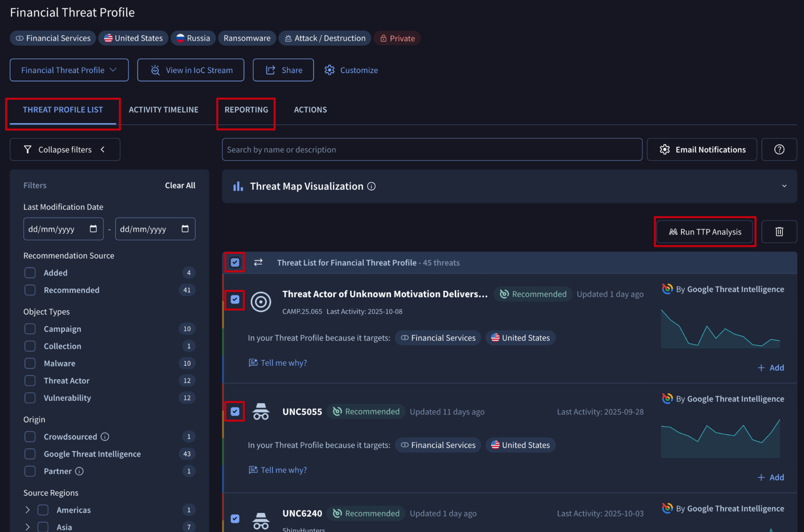Click the swap arrows icon in threat list header
804x532 pixels.
258,262
